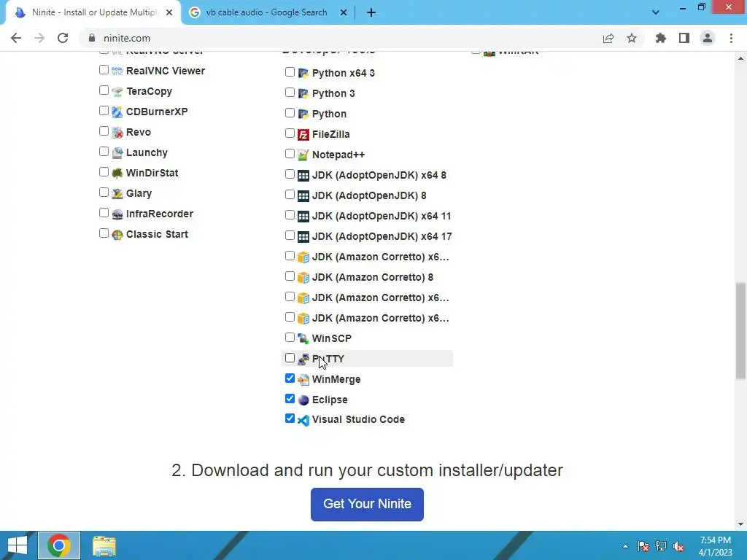
Task: Click the Eclipse sphere icon
Action: pyautogui.click(x=303, y=400)
